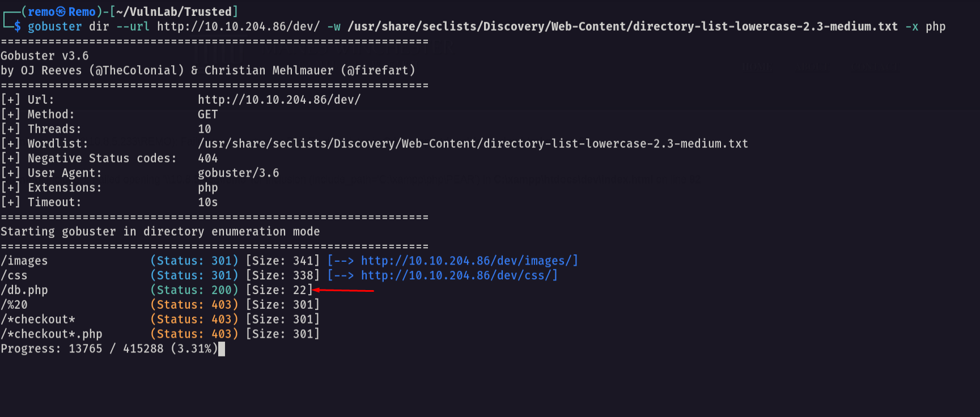The width and height of the screenshot is (980, 417).
Task: Click the red arrow annotation
Action: tap(343, 290)
